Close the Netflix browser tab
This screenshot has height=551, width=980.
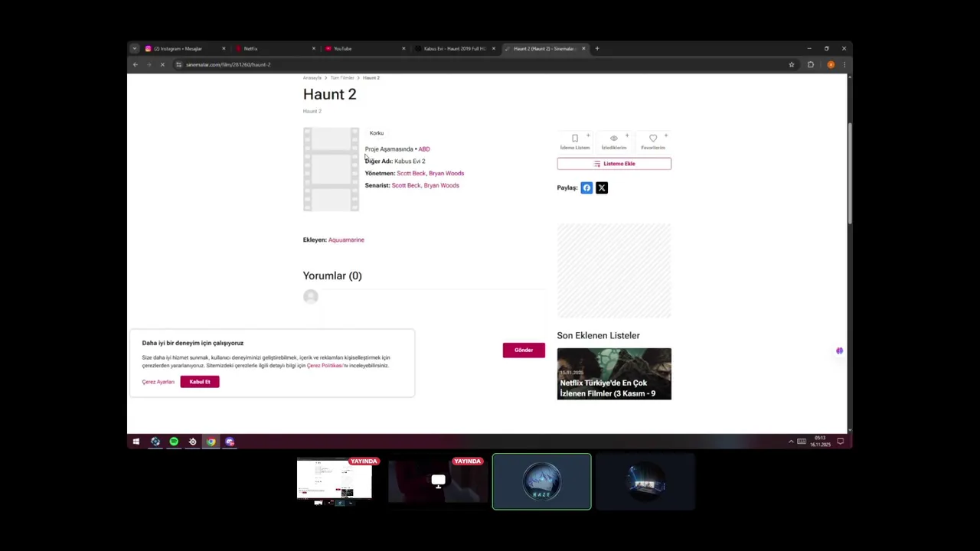click(x=313, y=49)
